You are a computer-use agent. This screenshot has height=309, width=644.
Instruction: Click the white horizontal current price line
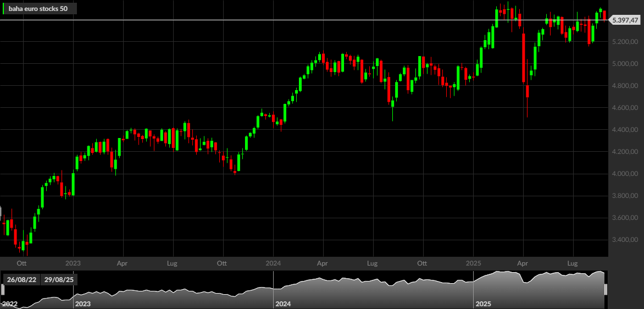click(304, 20)
